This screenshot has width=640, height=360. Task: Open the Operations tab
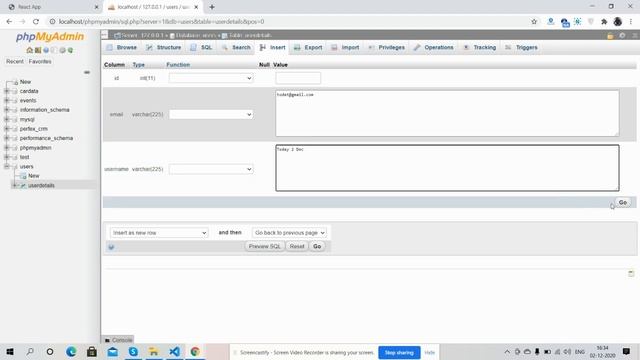click(x=433, y=47)
